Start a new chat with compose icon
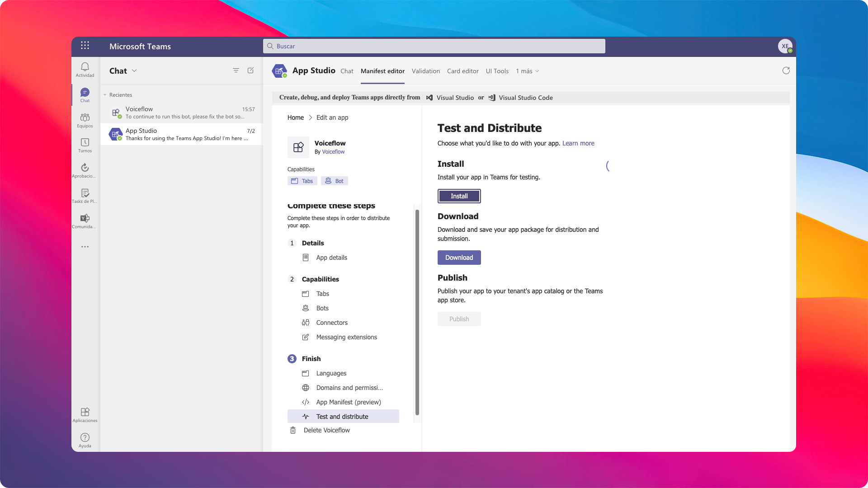The image size is (868, 488). (250, 70)
